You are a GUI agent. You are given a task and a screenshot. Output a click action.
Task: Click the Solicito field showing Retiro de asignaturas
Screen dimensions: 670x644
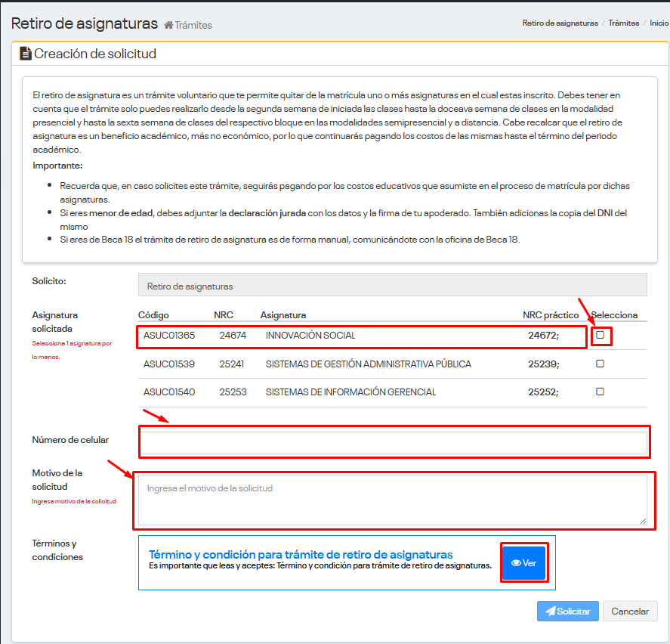[393, 284]
